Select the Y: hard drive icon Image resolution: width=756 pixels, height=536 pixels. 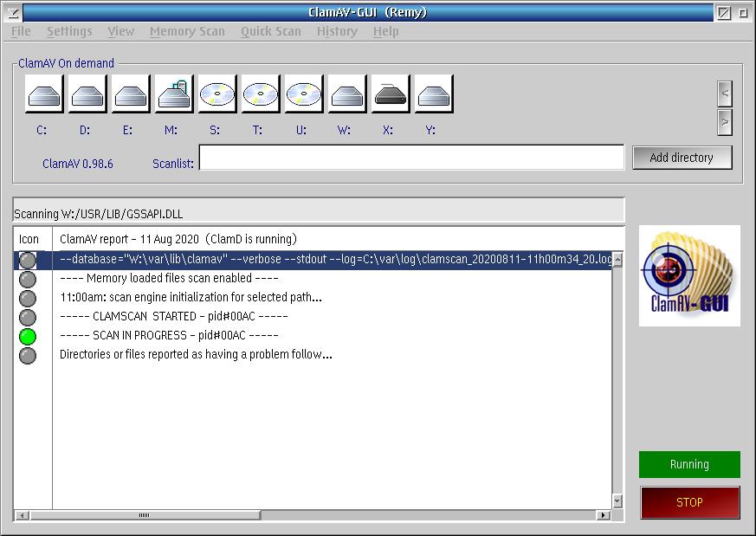pyautogui.click(x=434, y=94)
